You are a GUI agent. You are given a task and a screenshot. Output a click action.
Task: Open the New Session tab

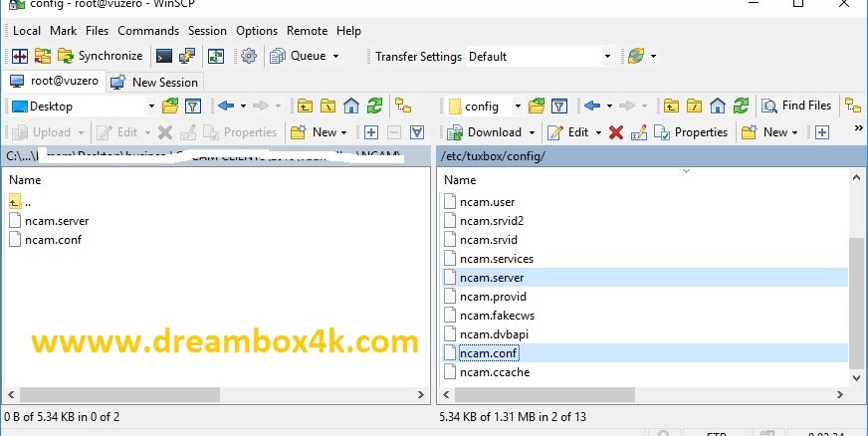154,83
